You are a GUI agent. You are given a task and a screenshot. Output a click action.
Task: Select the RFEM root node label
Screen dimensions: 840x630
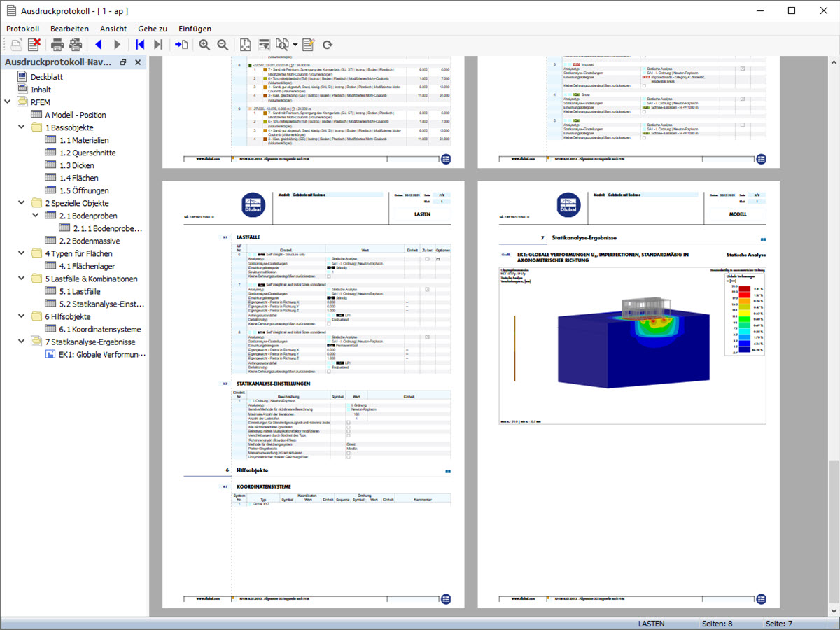[41, 102]
